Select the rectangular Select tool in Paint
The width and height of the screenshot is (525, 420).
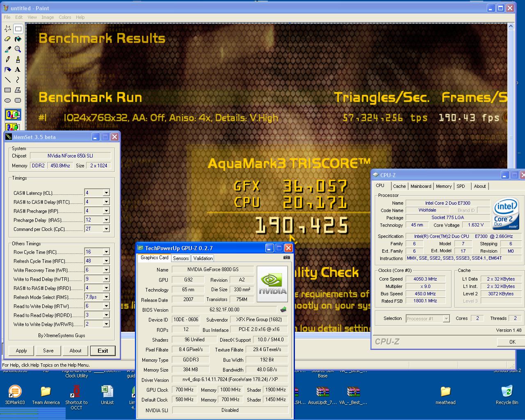click(x=18, y=29)
